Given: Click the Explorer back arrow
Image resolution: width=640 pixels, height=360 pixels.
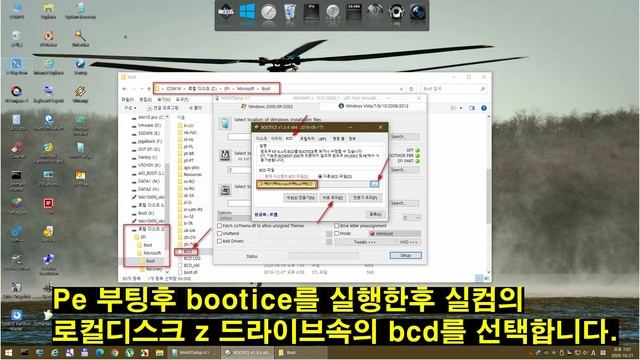Looking at the screenshot, I should 124,89.
